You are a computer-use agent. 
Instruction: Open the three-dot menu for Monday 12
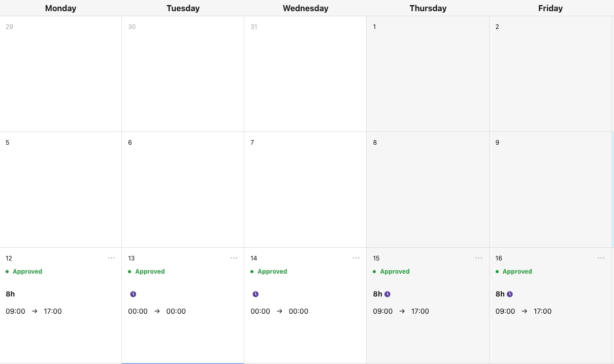[x=111, y=258]
